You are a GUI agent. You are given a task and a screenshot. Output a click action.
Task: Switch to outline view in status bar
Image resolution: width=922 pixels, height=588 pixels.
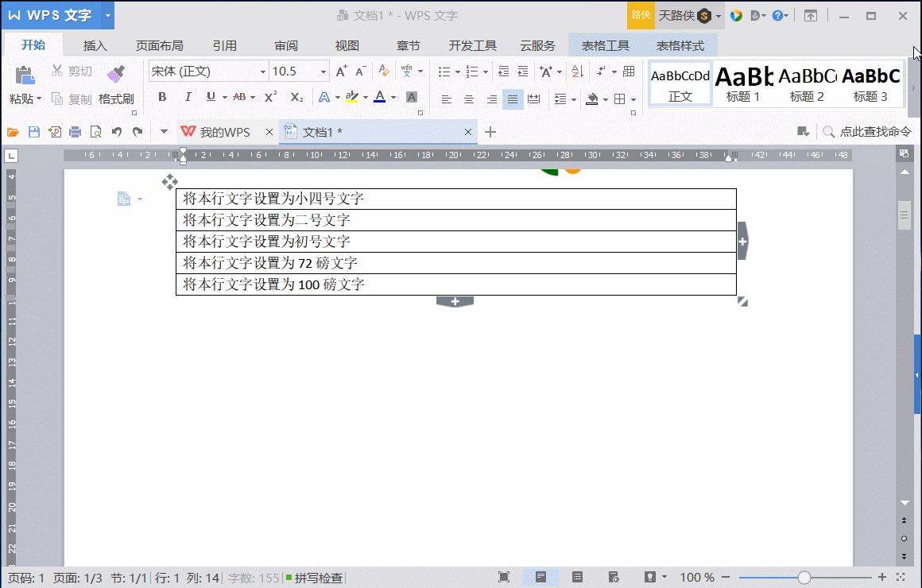point(577,577)
